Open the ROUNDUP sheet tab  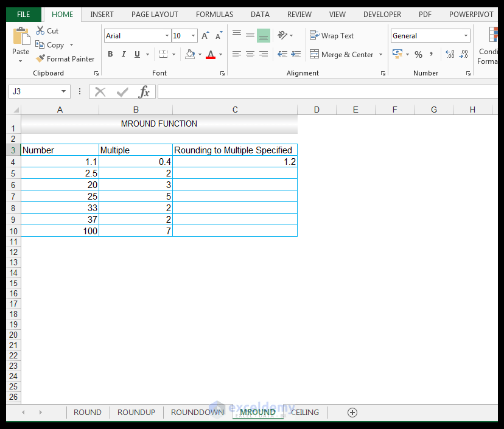point(136,412)
